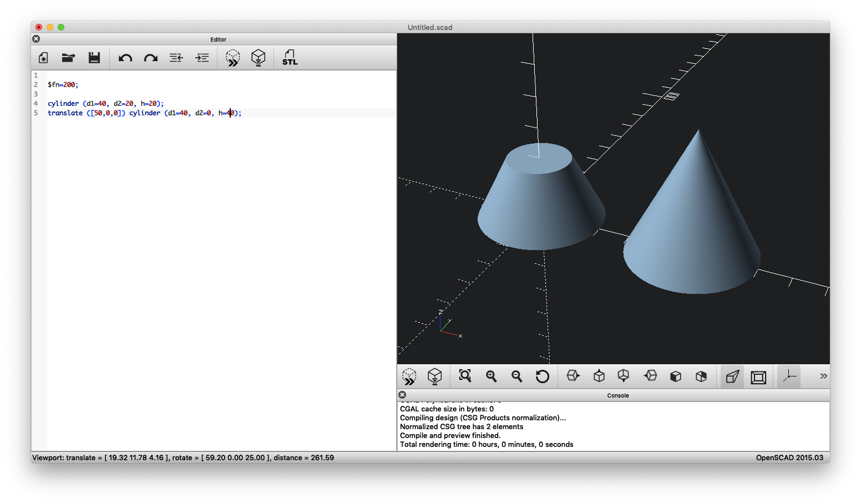Create a new SCAD document
The height and width of the screenshot is (504, 861).
point(43,57)
